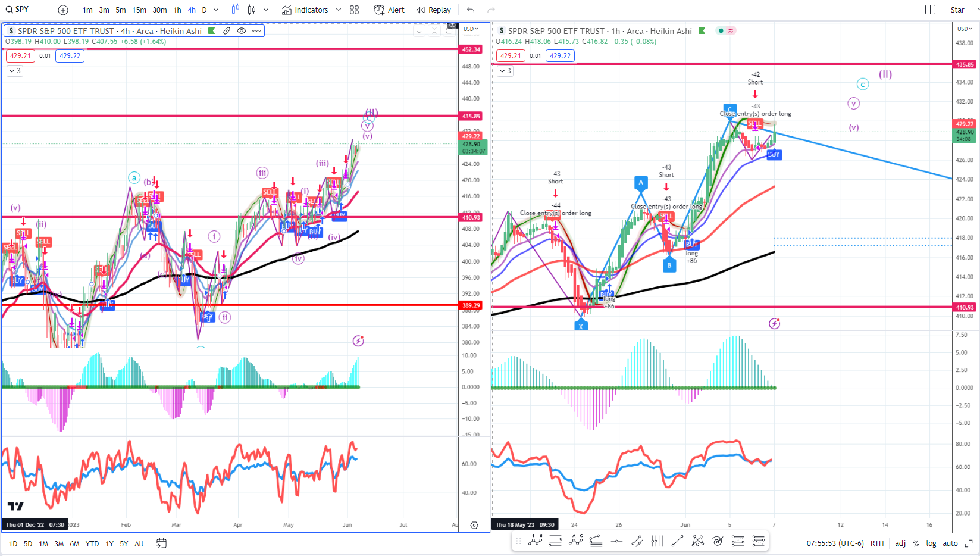This screenshot has width=980, height=556.
Task: Open the Indicators dialog
Action: click(x=305, y=10)
